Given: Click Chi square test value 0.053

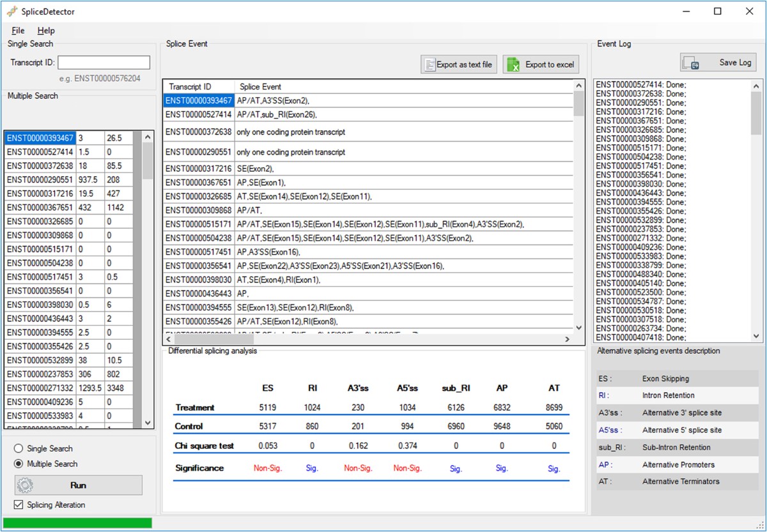Looking at the screenshot, I should (x=268, y=445).
